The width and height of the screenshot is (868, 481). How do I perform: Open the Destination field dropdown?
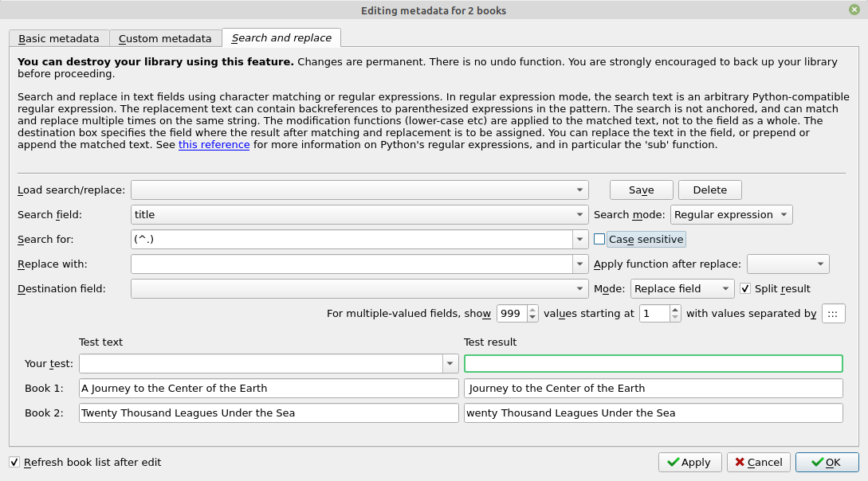click(579, 288)
